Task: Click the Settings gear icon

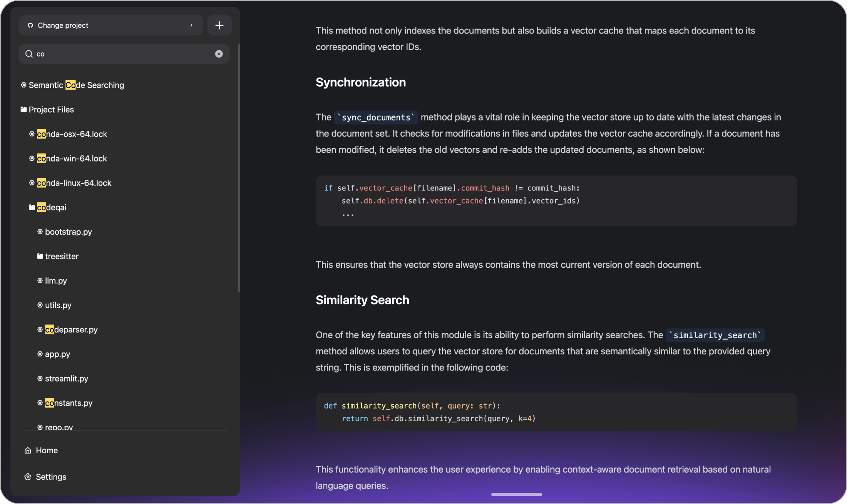Action: click(27, 477)
